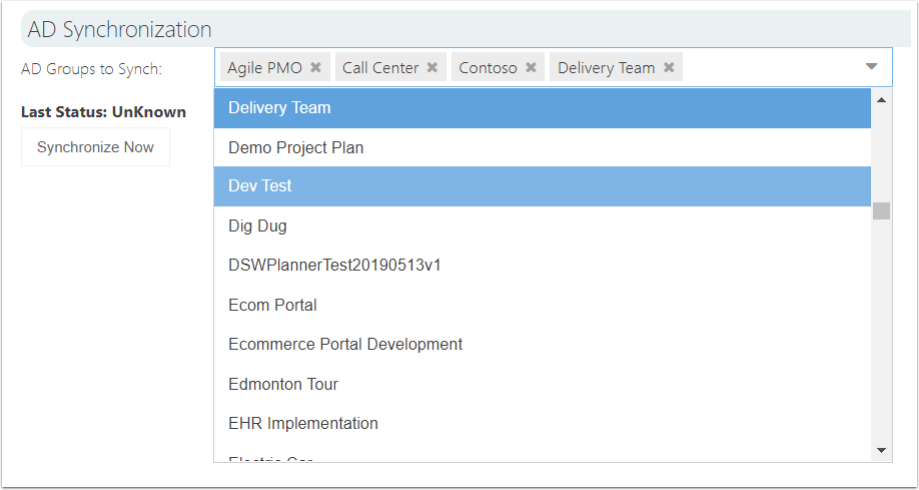Pick Dig Dug from the list
Viewport: 919px width, 490px height.
coord(542,226)
